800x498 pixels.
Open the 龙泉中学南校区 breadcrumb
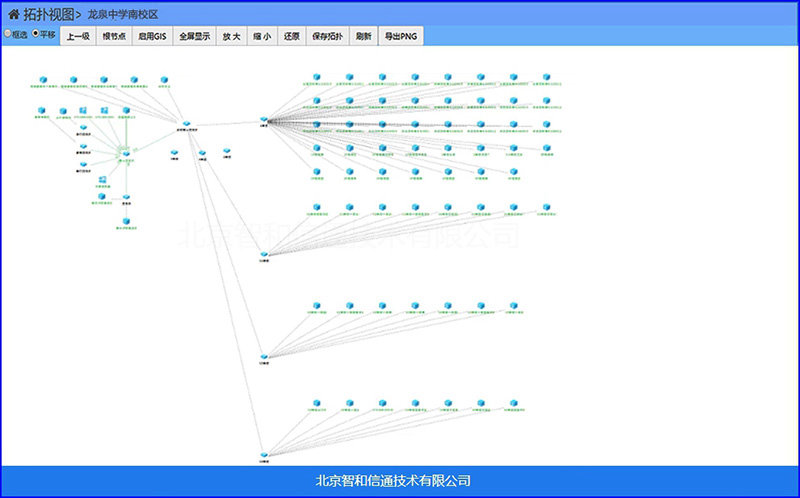tap(122, 14)
